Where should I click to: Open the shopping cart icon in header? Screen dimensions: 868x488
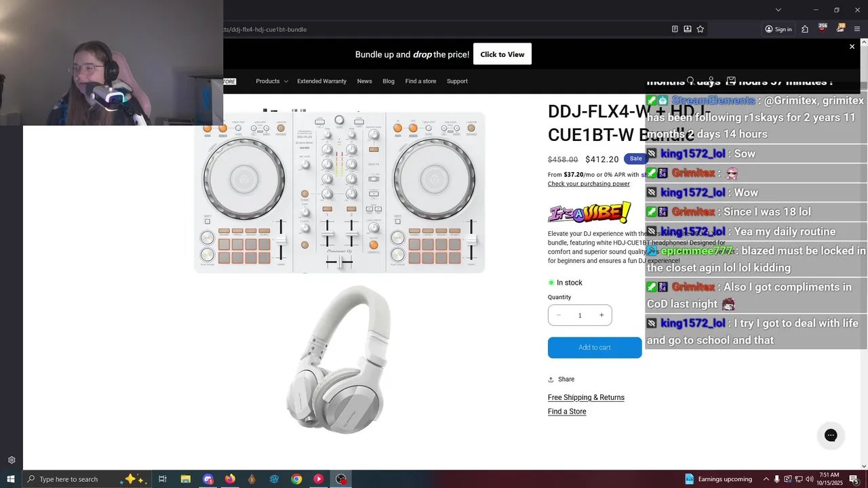(x=731, y=81)
